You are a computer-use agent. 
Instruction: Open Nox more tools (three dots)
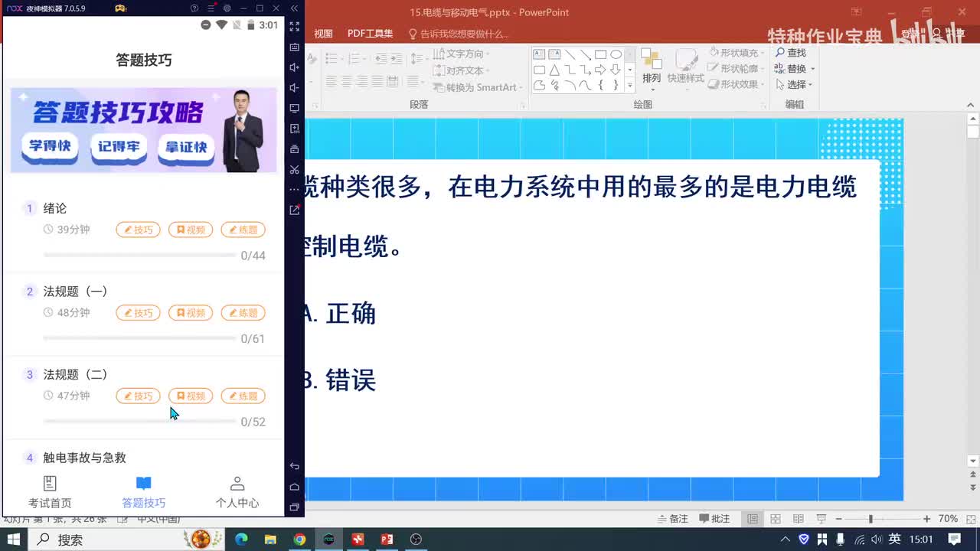(x=295, y=189)
